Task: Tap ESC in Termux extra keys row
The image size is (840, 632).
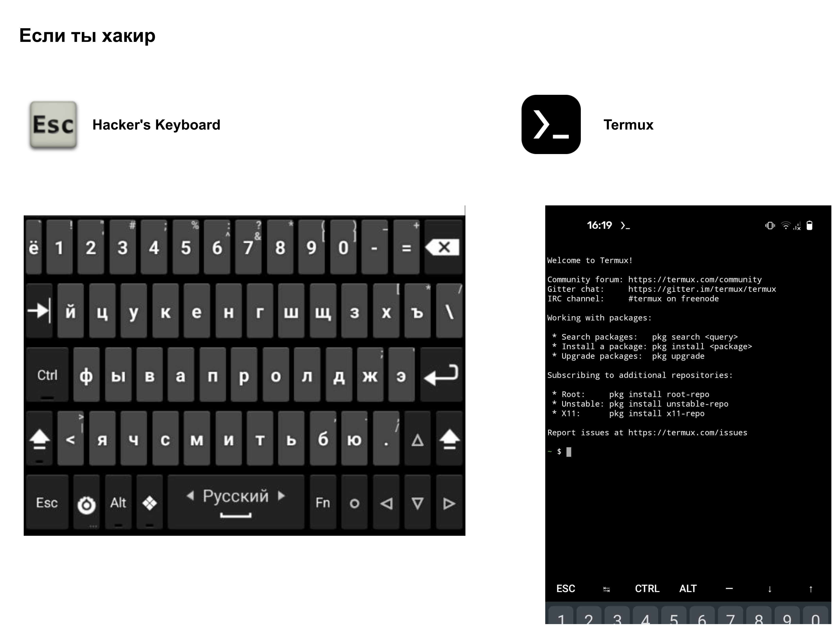Action: tap(565, 589)
